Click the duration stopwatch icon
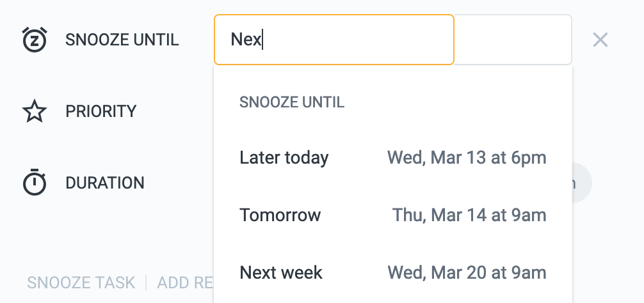The width and height of the screenshot is (644, 303). tap(35, 183)
